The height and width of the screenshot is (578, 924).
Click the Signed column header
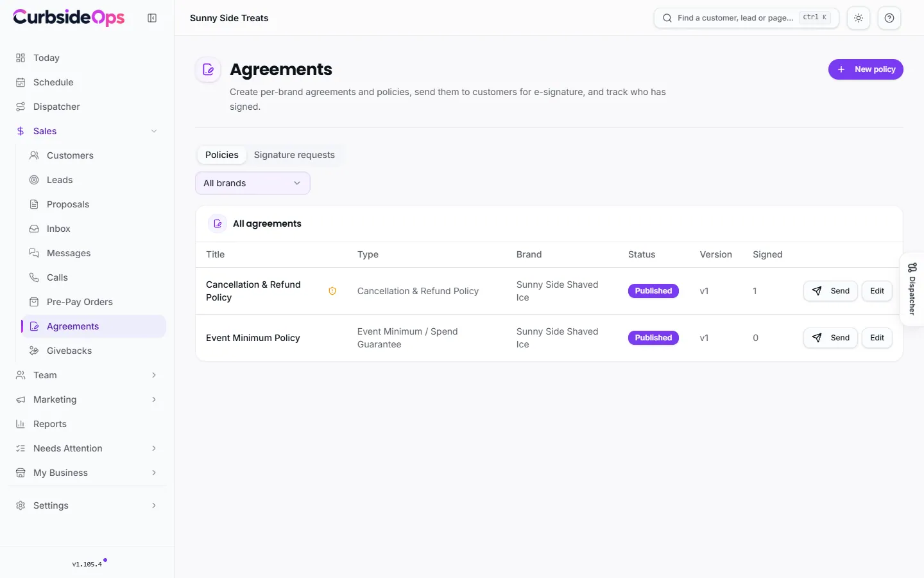pos(767,254)
